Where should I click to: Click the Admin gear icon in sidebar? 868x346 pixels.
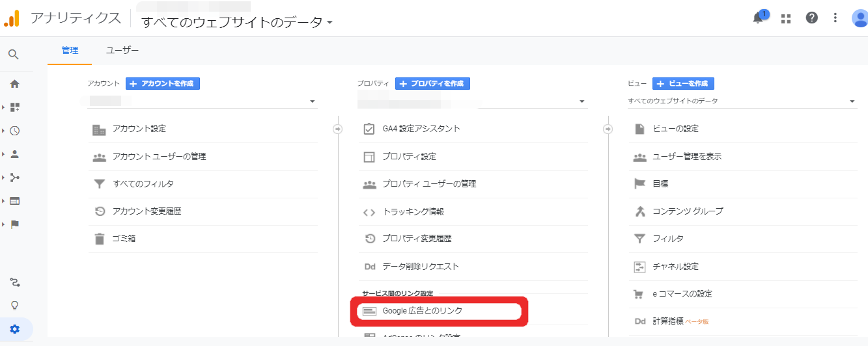(14, 329)
